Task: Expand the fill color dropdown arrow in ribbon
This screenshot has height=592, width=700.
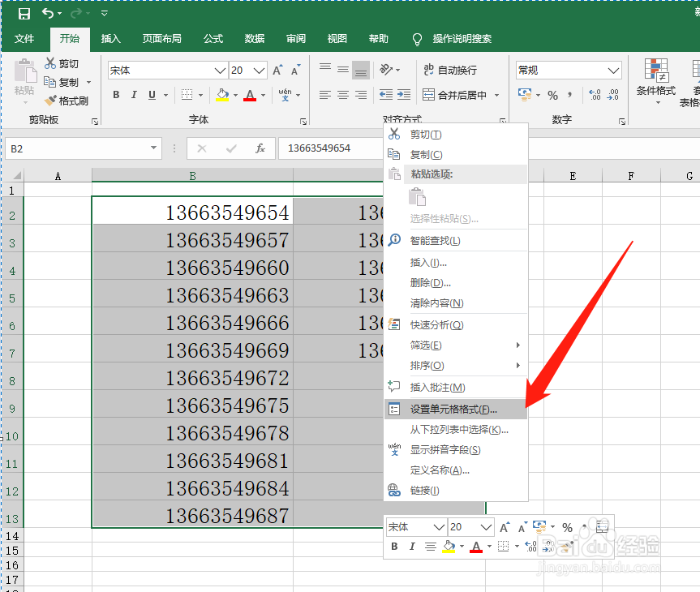Action: click(x=235, y=95)
